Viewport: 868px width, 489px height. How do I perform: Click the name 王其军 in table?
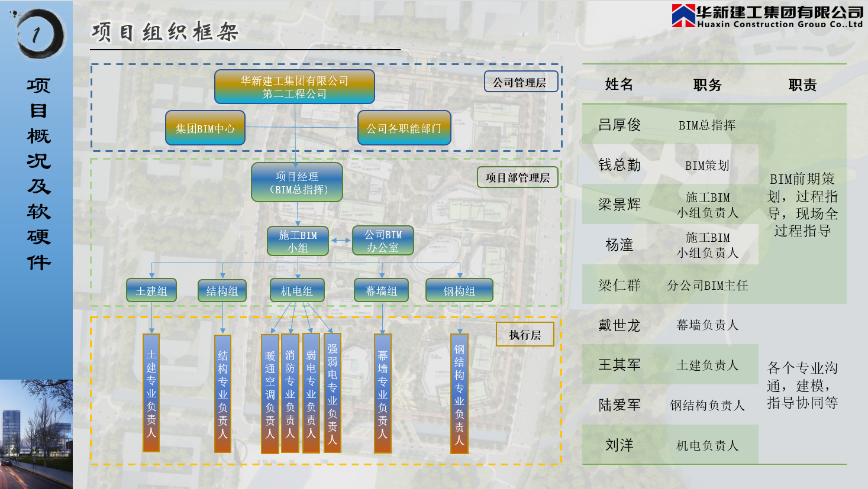point(619,365)
